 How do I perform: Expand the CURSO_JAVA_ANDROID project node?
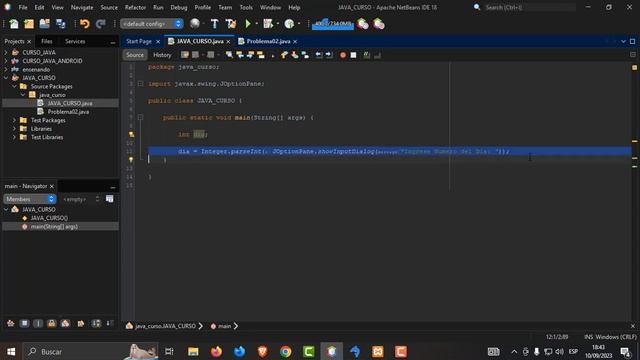point(6,61)
